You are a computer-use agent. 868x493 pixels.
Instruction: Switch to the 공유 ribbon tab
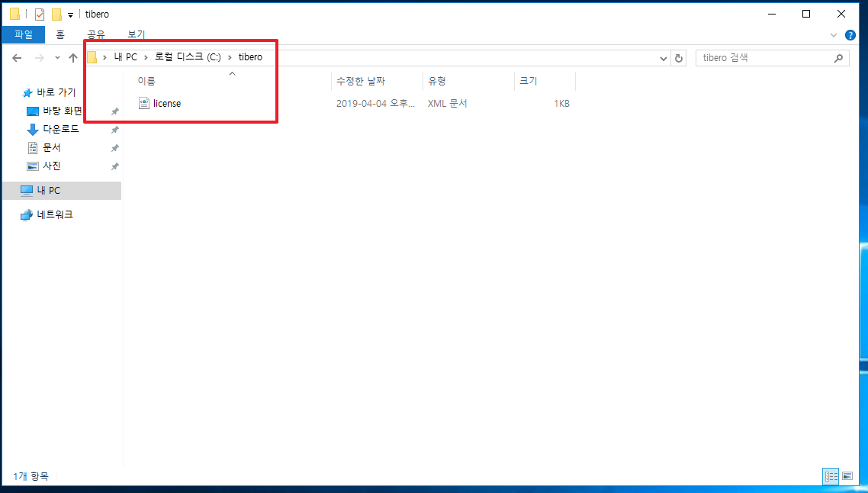(x=96, y=34)
